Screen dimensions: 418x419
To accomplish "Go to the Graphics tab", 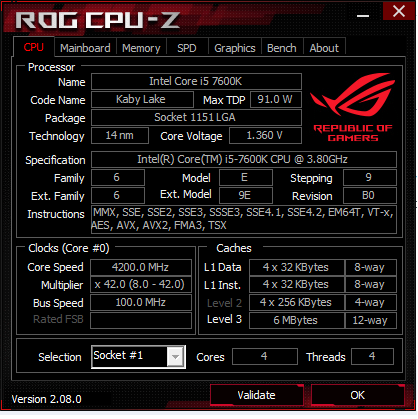I will pos(235,48).
